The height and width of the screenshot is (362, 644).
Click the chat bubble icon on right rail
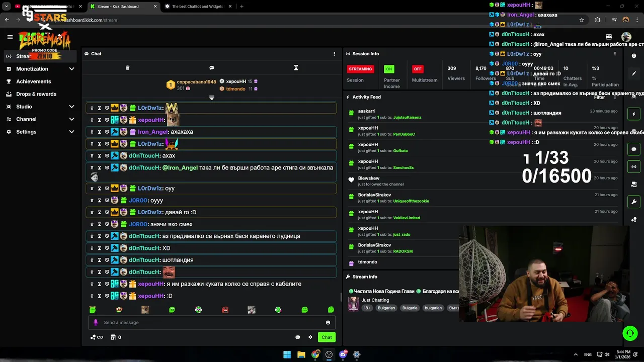click(x=634, y=149)
